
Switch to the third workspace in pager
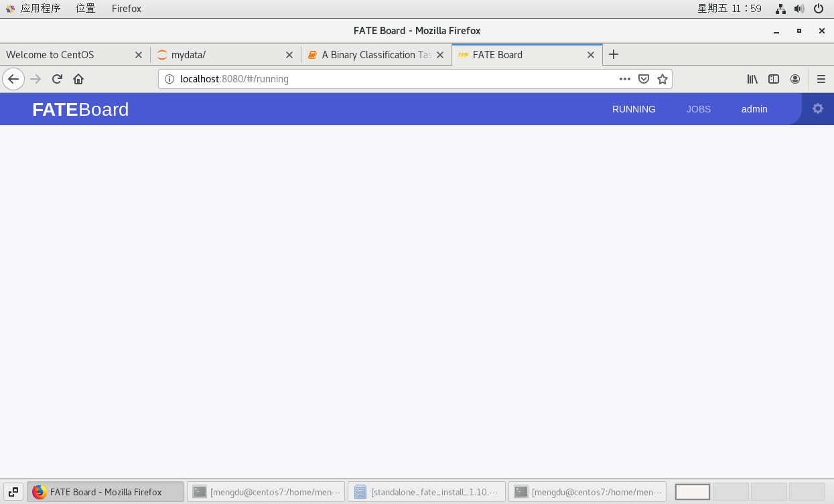769,492
